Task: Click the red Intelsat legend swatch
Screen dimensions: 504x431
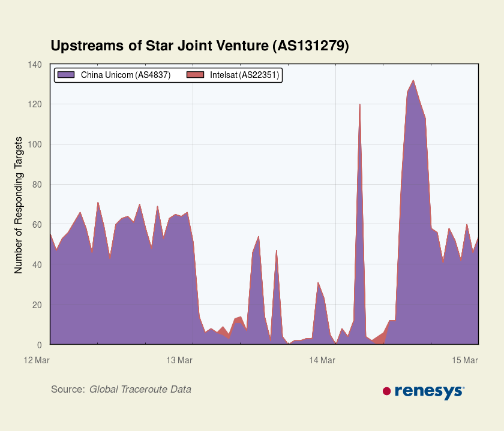Action: pyautogui.click(x=196, y=75)
